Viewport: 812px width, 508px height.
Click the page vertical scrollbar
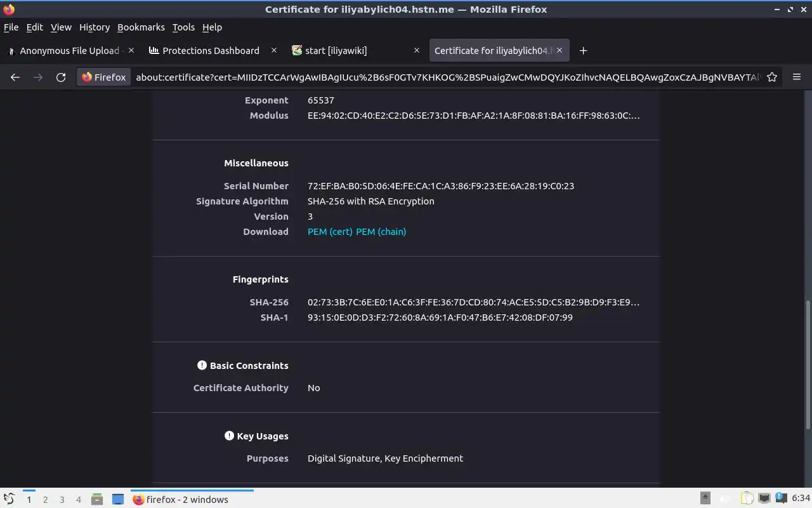[808, 365]
